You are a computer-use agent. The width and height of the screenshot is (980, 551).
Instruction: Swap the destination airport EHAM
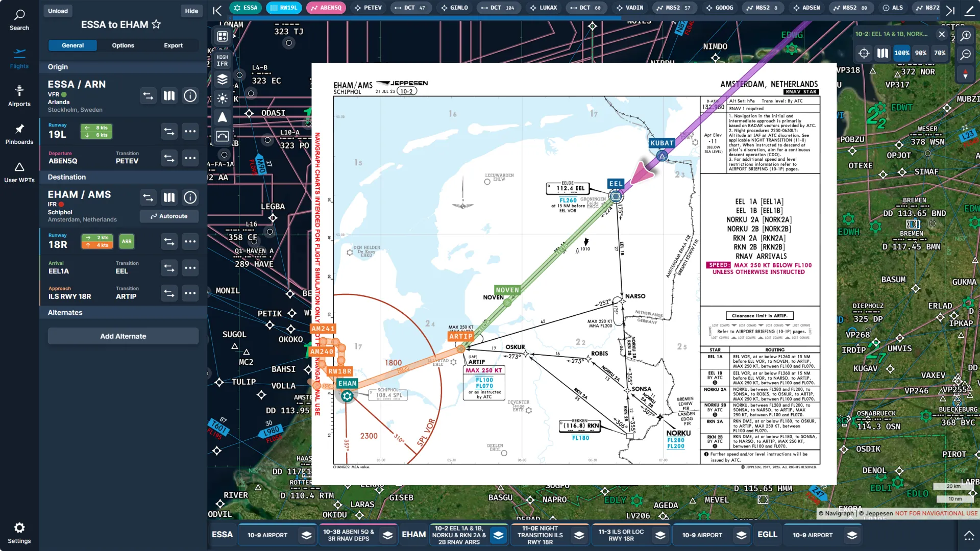(148, 197)
